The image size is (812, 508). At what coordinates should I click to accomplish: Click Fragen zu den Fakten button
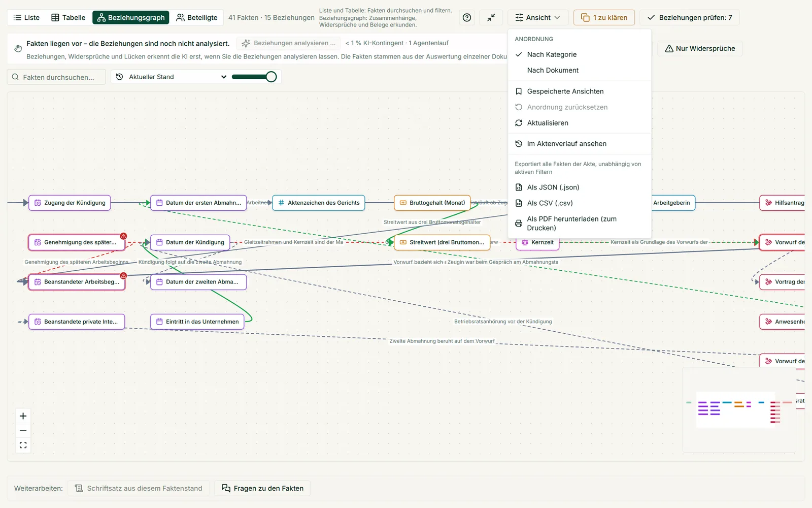click(262, 488)
